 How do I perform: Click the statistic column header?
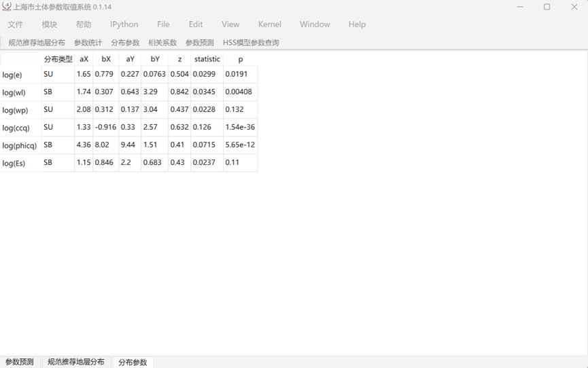(207, 59)
